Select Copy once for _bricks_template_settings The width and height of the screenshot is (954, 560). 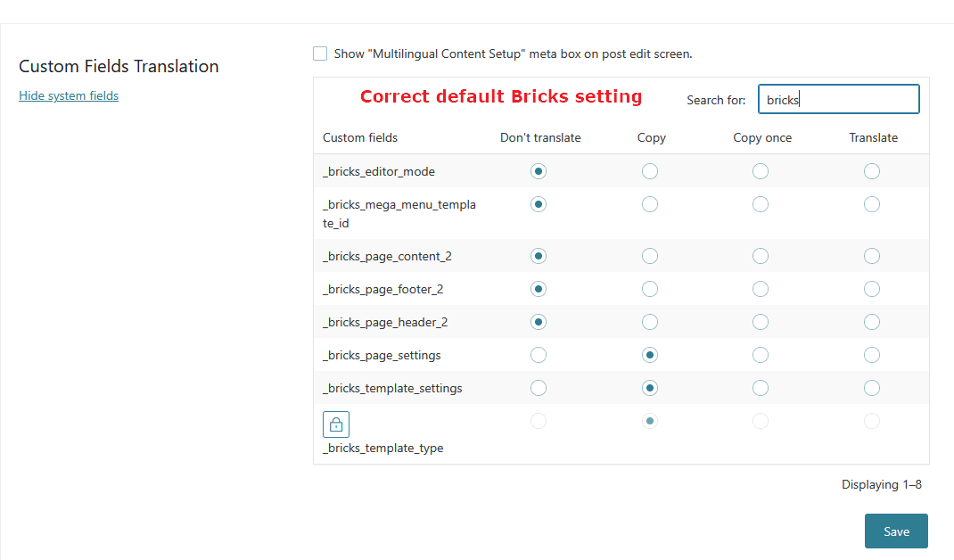click(761, 388)
